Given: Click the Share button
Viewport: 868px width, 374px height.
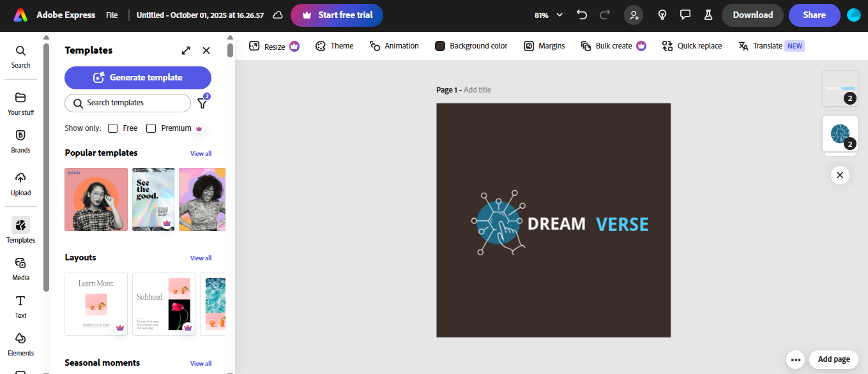Looking at the screenshot, I should click(814, 15).
